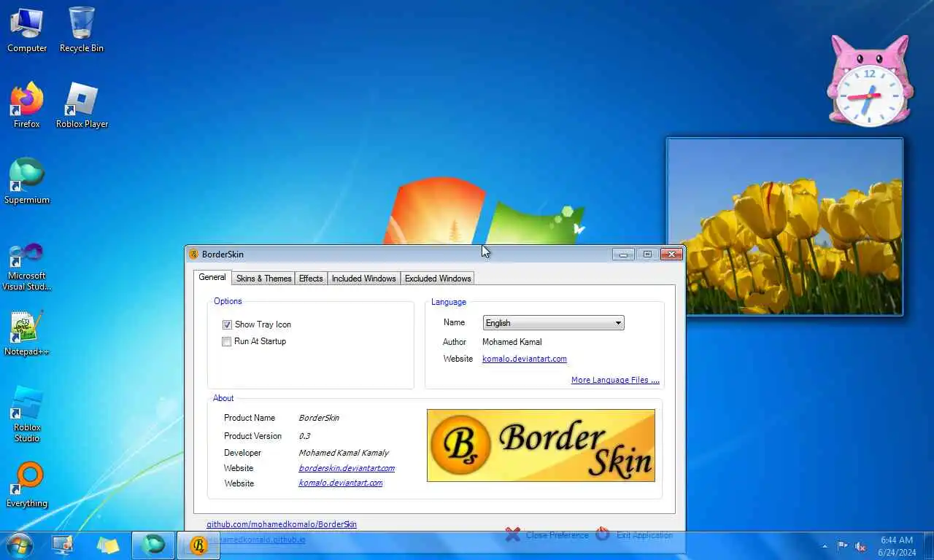Click the author name Mohamed Kamal
The width and height of the screenshot is (934, 560).
point(512,342)
